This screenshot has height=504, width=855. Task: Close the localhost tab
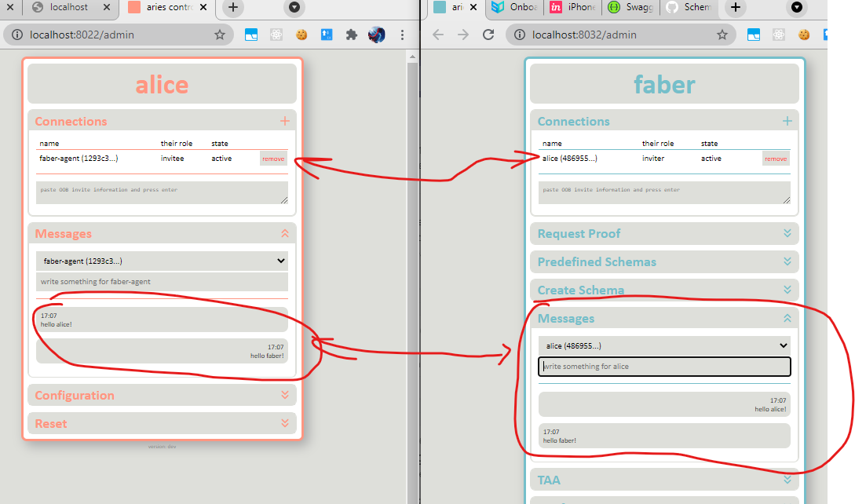107,7
